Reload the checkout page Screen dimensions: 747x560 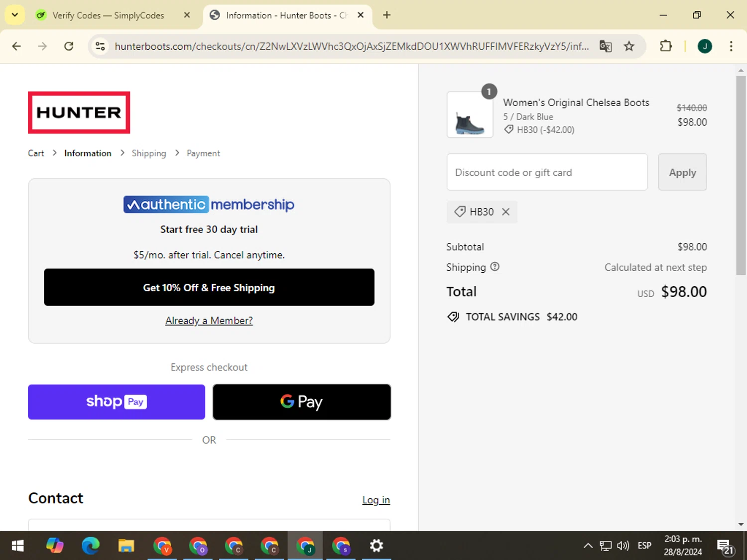pos(69,46)
